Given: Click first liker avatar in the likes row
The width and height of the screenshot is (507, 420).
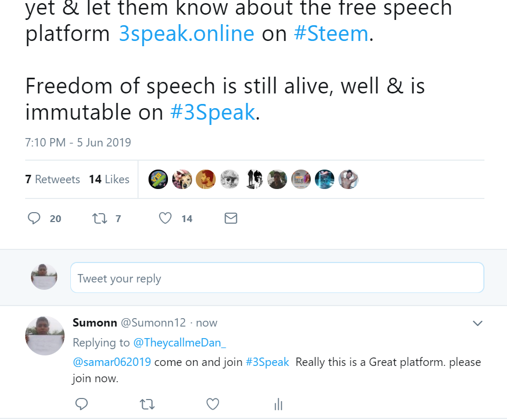Looking at the screenshot, I should 158,179.
